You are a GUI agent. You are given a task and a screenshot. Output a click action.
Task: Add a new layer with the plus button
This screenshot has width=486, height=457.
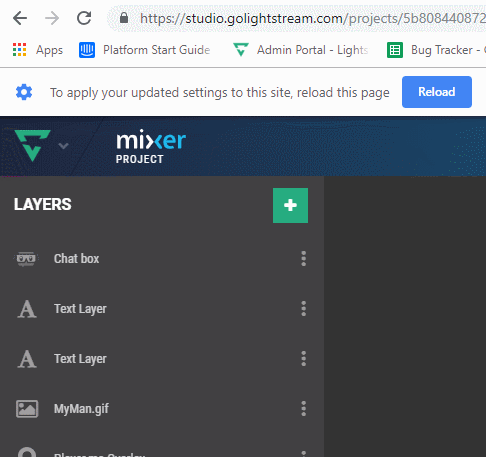pos(290,205)
